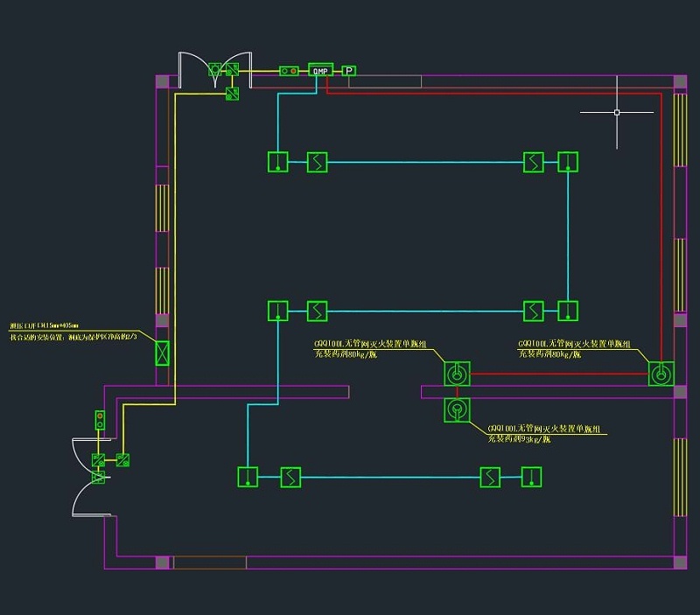Select the bottom-right smoke detector S symbol
Viewport: 700px width, 615px height.
(491, 477)
